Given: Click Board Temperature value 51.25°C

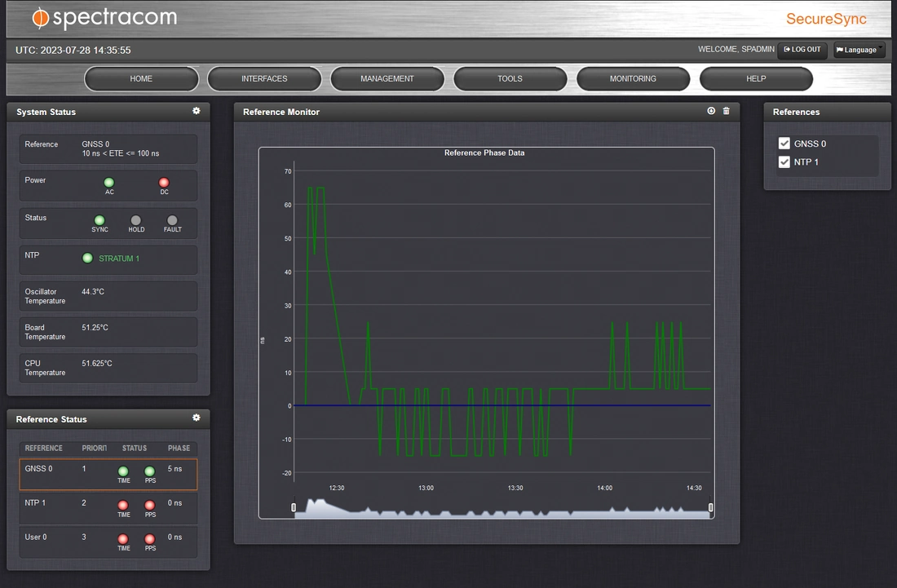Looking at the screenshot, I should point(95,328).
